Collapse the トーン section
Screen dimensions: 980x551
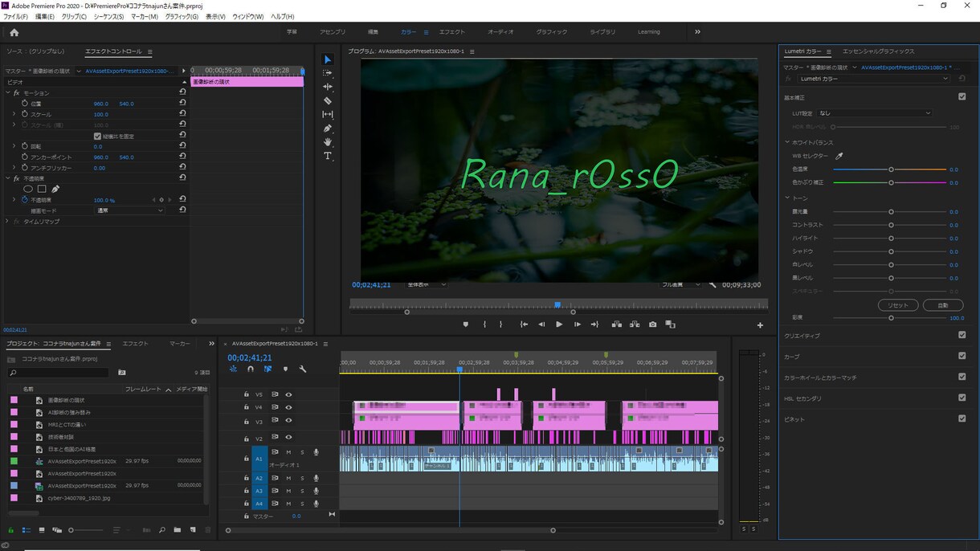point(787,198)
